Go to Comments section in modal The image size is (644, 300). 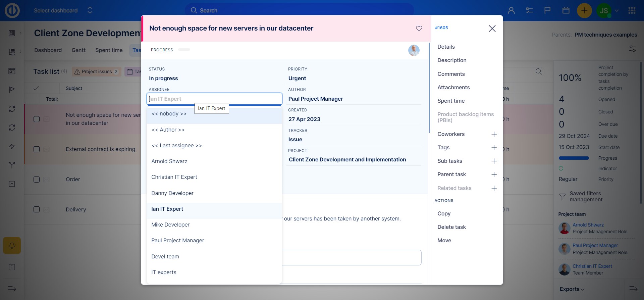pos(451,74)
